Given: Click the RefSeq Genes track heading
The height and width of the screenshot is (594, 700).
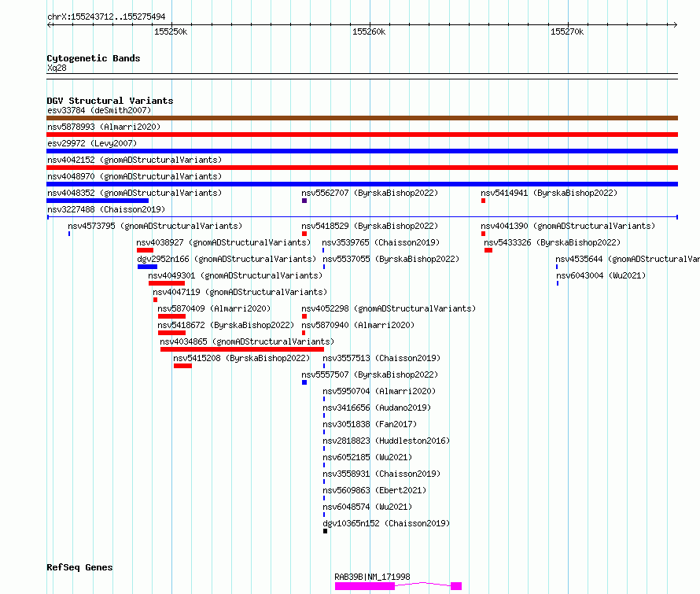Looking at the screenshot, I should pos(79,568).
